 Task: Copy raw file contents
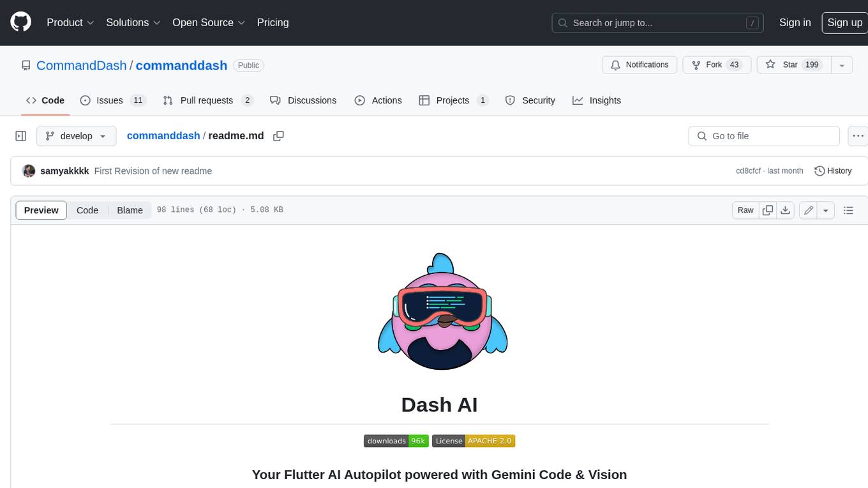click(x=768, y=210)
